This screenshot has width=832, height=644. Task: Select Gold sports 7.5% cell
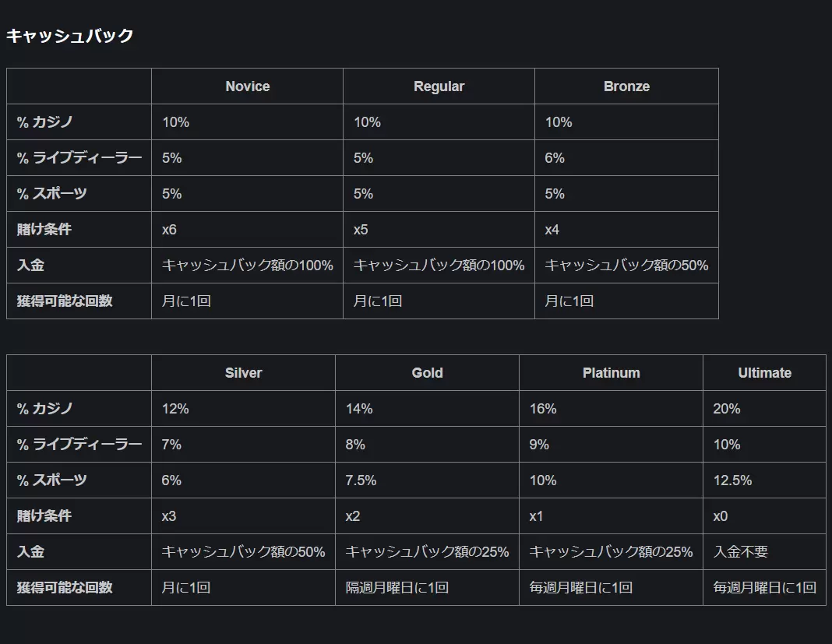[x=427, y=480]
